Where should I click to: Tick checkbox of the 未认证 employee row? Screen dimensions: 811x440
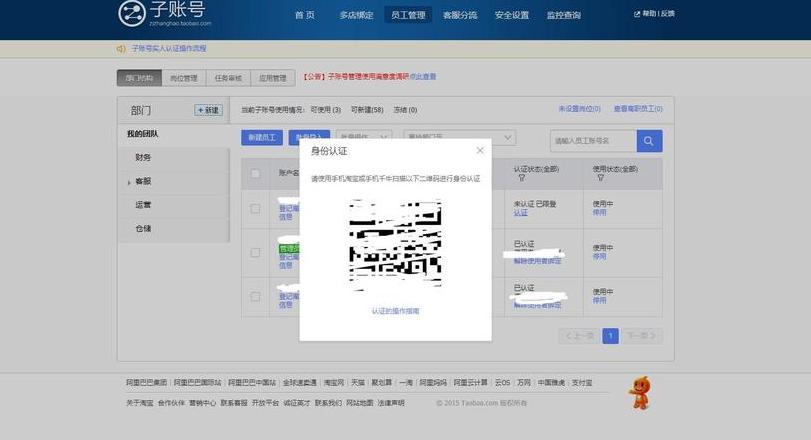pyautogui.click(x=255, y=208)
